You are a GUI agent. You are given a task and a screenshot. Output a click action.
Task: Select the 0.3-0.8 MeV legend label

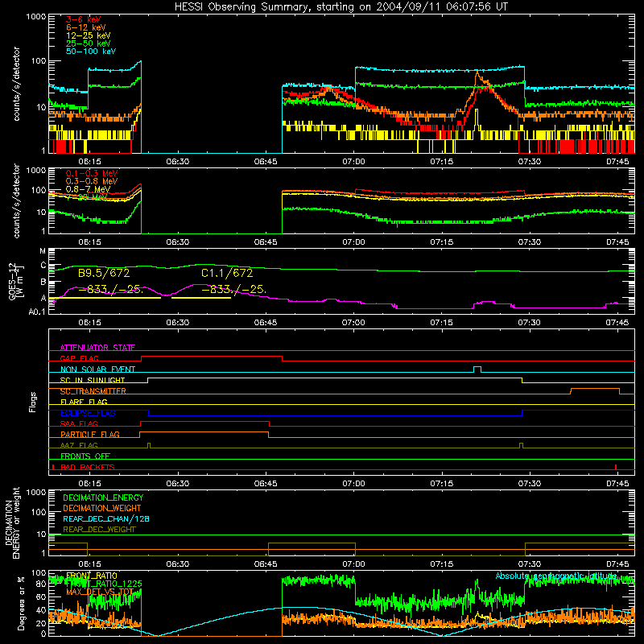tap(92, 181)
